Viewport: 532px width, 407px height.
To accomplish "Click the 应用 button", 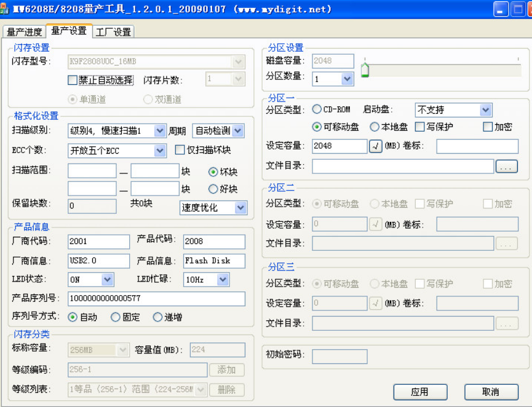I will click(x=420, y=392).
